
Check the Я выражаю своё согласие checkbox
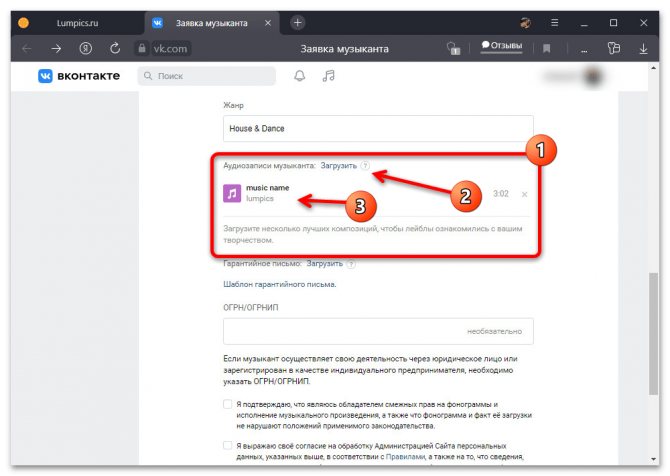[x=228, y=446]
